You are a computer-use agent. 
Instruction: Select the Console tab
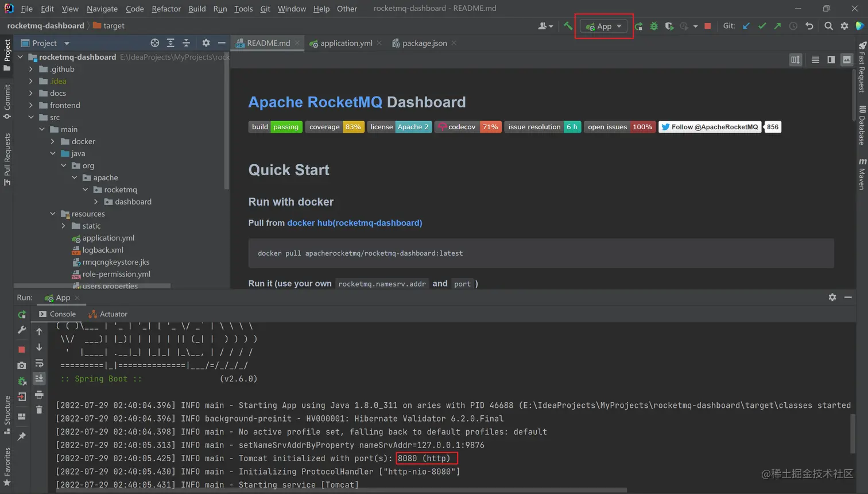coord(57,314)
